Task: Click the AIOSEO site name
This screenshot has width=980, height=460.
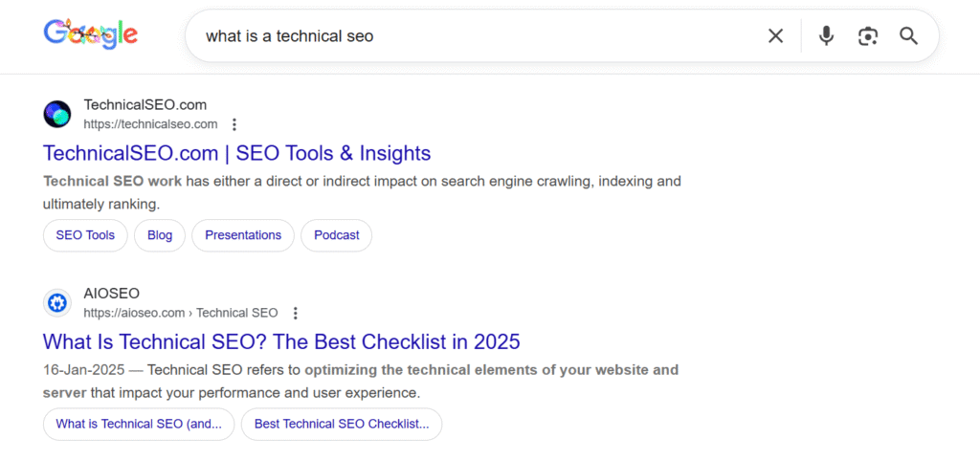Action: [x=112, y=294]
